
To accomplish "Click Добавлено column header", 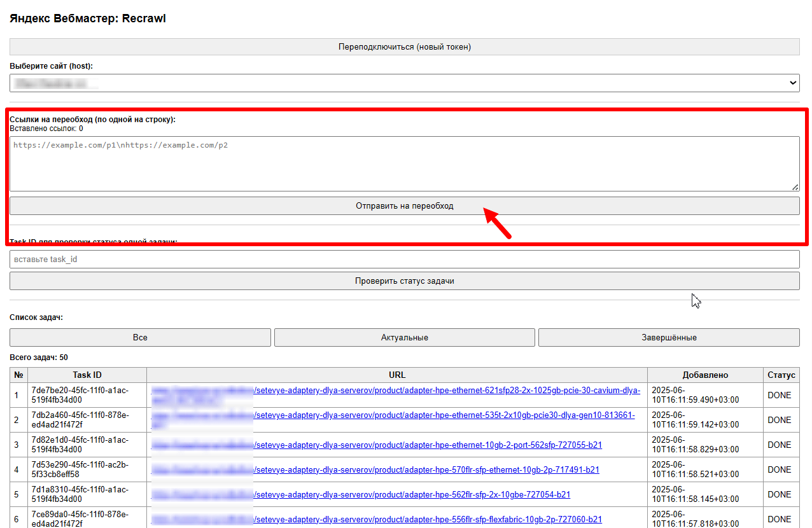I will click(x=705, y=375).
